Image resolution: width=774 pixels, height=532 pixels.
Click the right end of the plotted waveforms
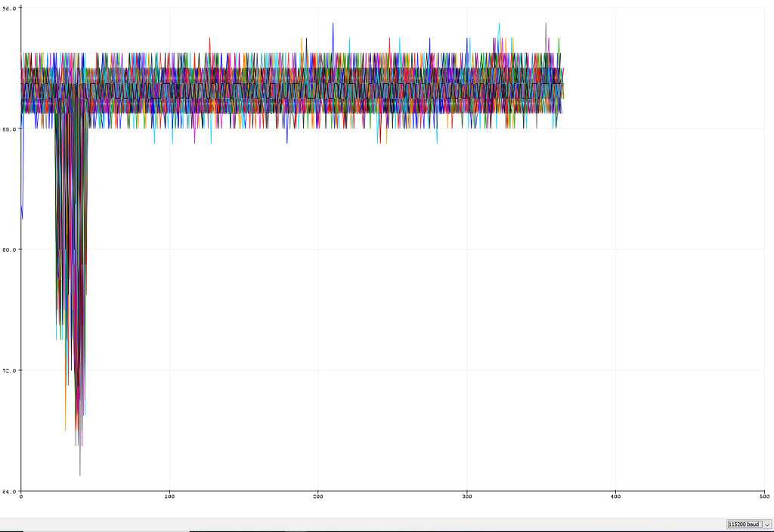click(559, 83)
